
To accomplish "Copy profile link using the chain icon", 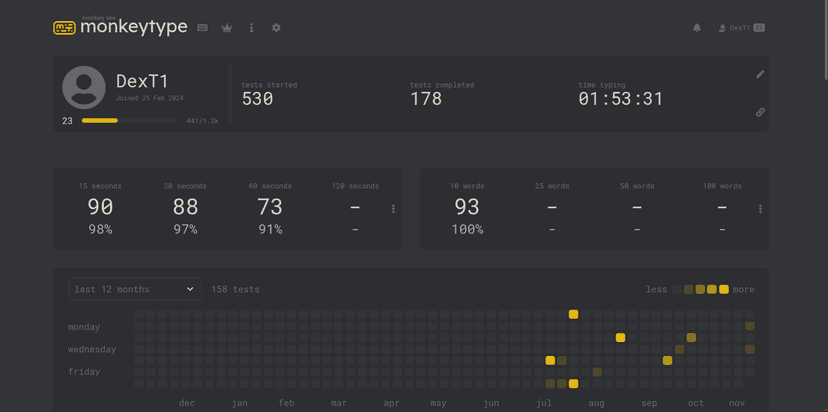I will pos(760,112).
